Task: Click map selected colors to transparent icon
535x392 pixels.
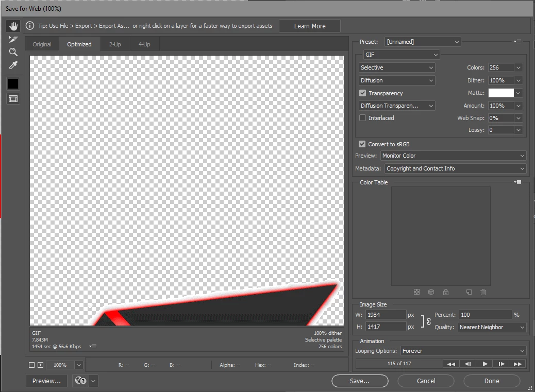Action: coord(416,292)
